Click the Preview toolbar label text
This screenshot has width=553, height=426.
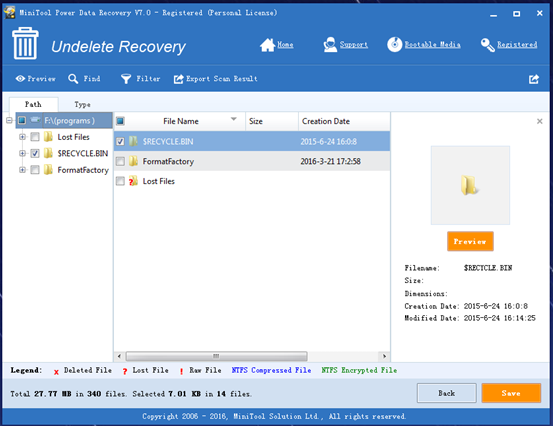(42, 79)
